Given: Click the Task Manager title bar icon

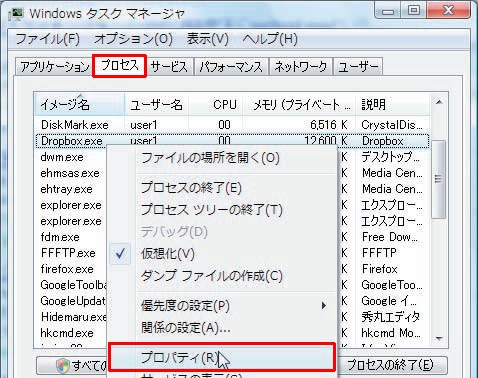Looking at the screenshot, I should (x=16, y=14).
